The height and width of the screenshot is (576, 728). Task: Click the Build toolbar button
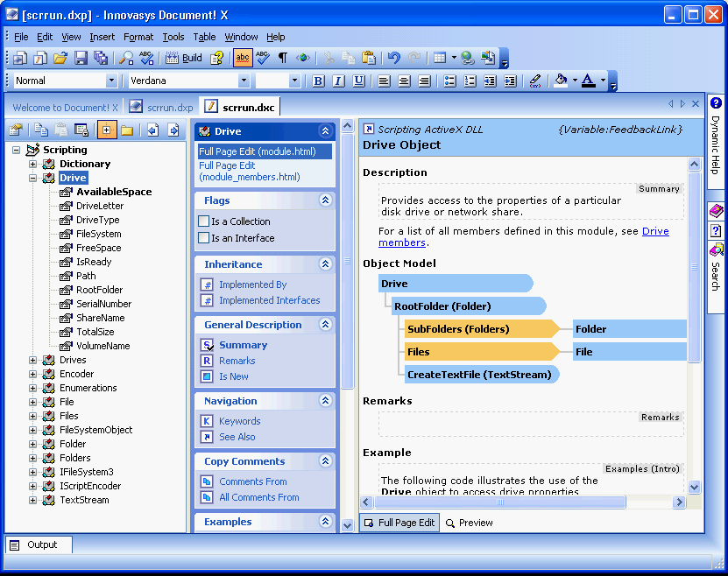184,58
